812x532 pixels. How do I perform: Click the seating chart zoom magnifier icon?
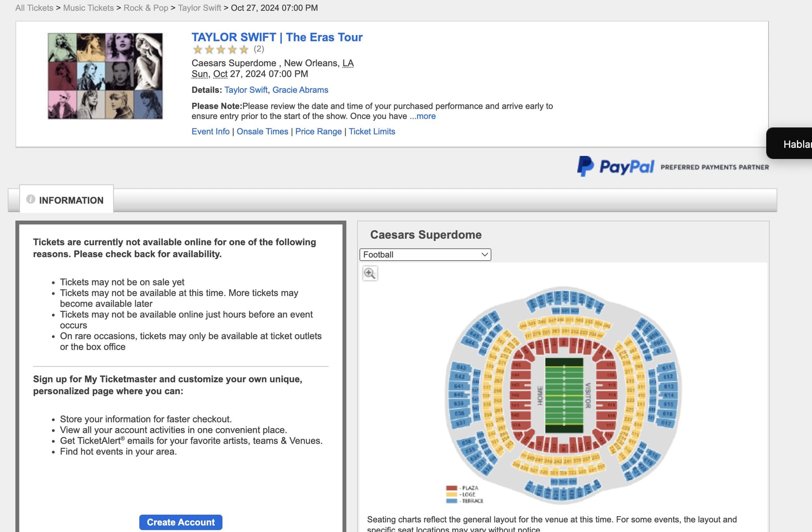[x=369, y=273]
